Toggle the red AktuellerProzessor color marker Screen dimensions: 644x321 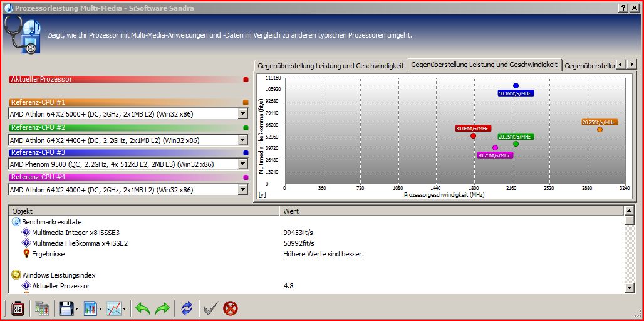(x=246, y=80)
